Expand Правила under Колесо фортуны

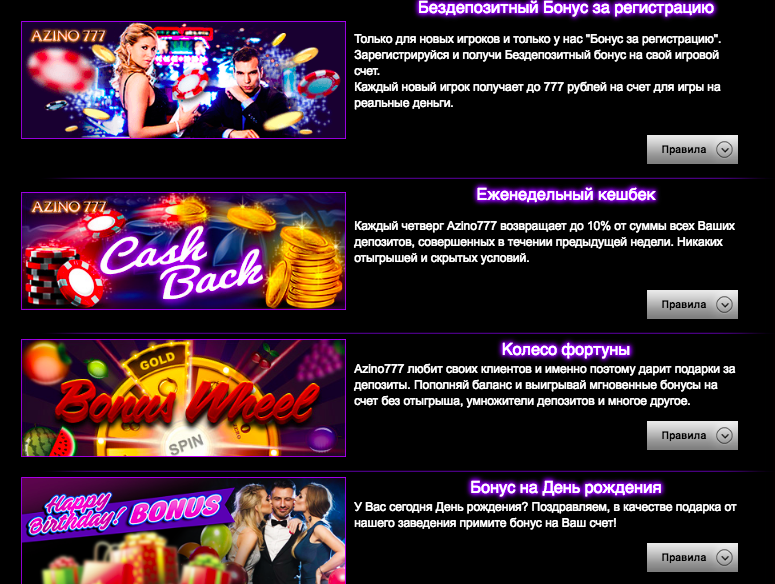click(692, 435)
